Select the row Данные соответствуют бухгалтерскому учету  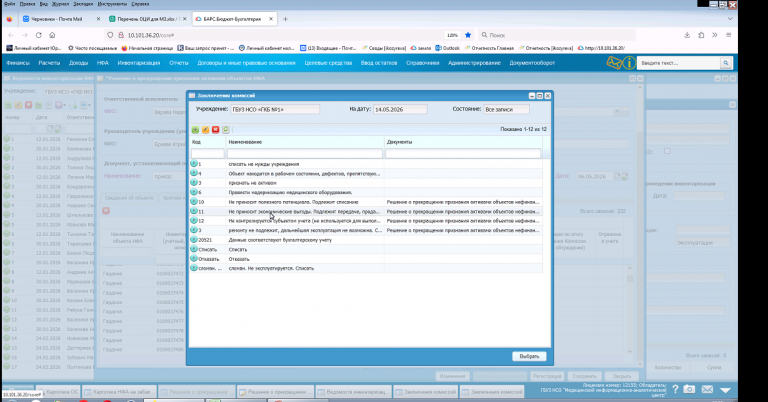[x=366, y=240]
